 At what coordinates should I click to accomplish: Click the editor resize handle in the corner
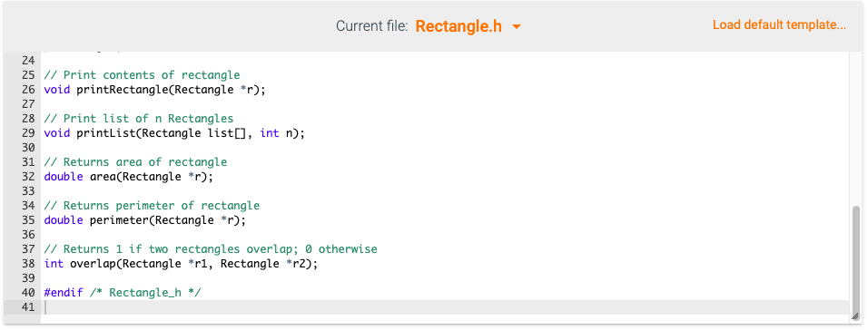coord(854,315)
